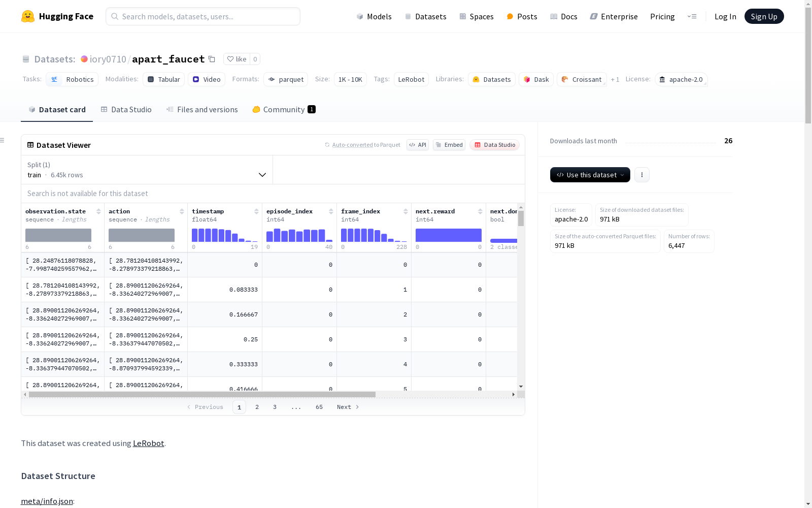Sort by the next.reward column icon
This screenshot has height=508, width=812.
(x=480, y=211)
